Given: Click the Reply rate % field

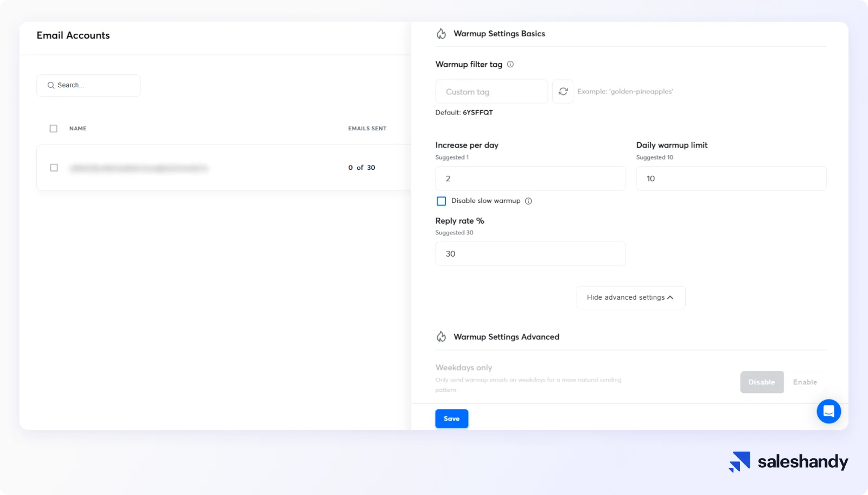Looking at the screenshot, I should point(530,253).
